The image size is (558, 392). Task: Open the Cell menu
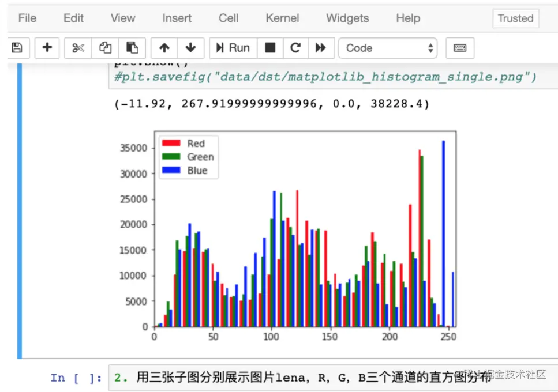point(228,18)
